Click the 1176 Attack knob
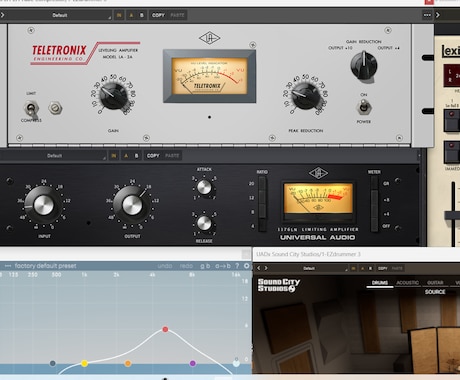 204,188
